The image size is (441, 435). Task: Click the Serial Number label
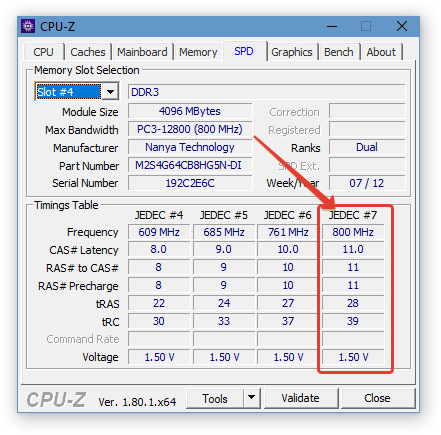(85, 183)
